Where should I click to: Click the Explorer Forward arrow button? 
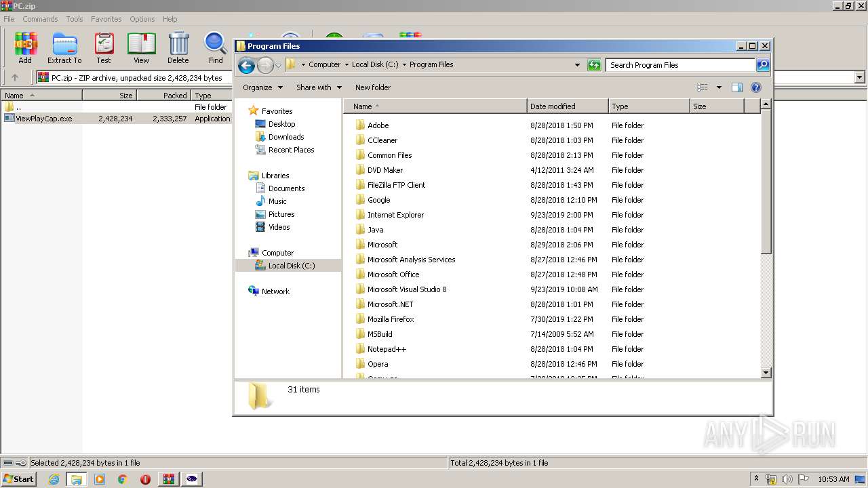(265, 65)
